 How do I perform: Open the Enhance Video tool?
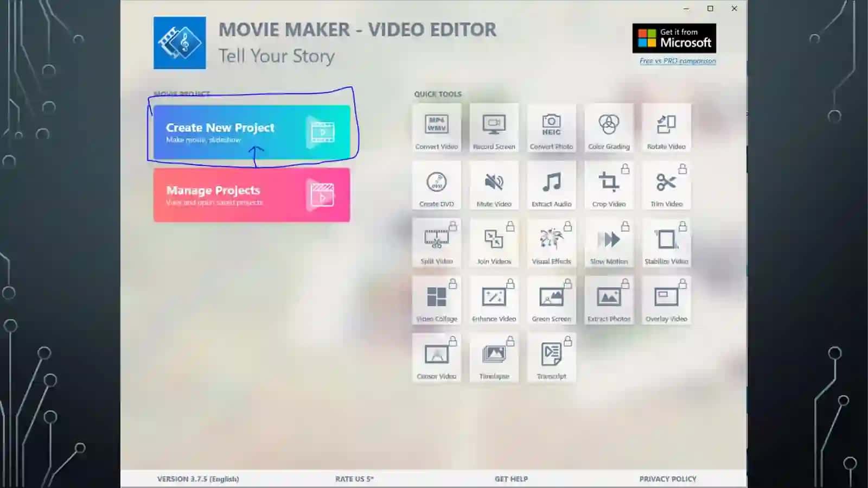494,300
